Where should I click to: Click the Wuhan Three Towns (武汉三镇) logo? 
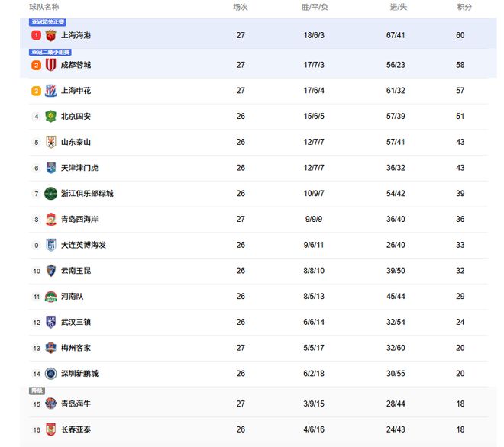pyautogui.click(x=50, y=322)
